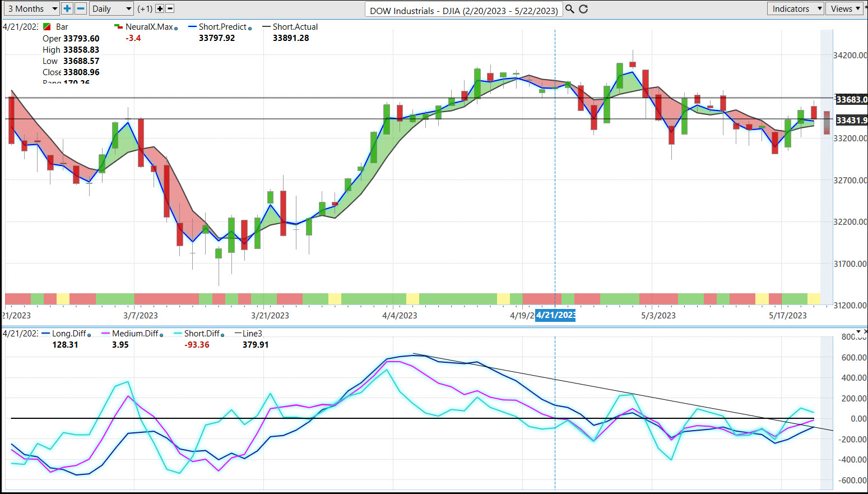Click the 34200.00 price axis label
Screen dimensions: 868x494
click(x=850, y=55)
